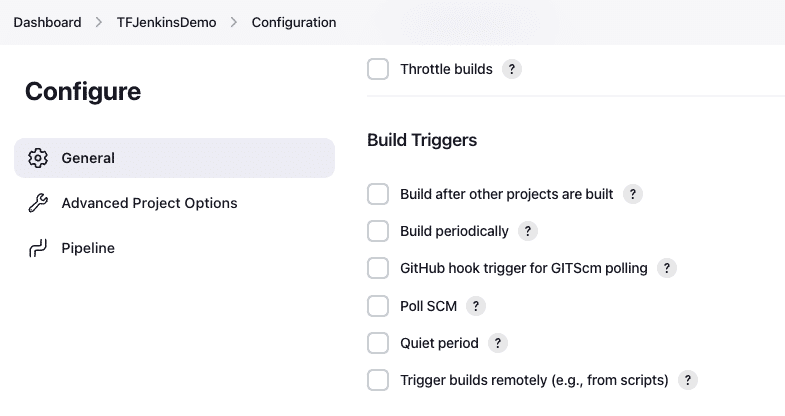Jump to Advanced Project Options label
The width and height of the screenshot is (785, 416).
pos(149,203)
